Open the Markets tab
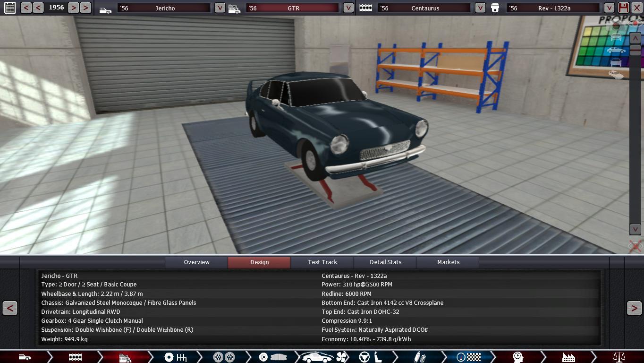 click(448, 262)
